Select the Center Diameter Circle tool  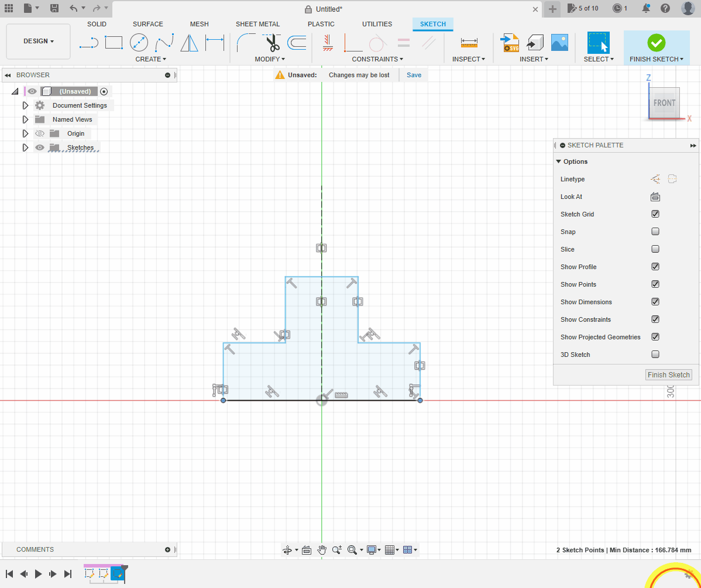click(x=139, y=43)
